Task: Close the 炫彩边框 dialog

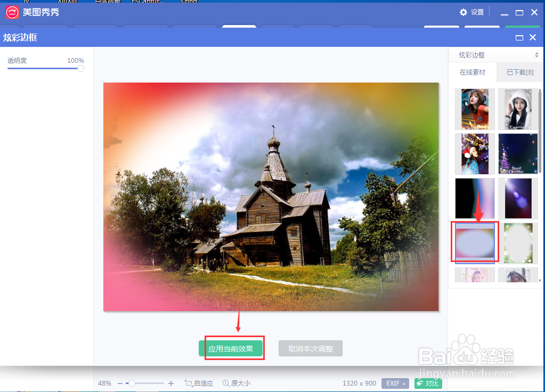Action: 533,37
